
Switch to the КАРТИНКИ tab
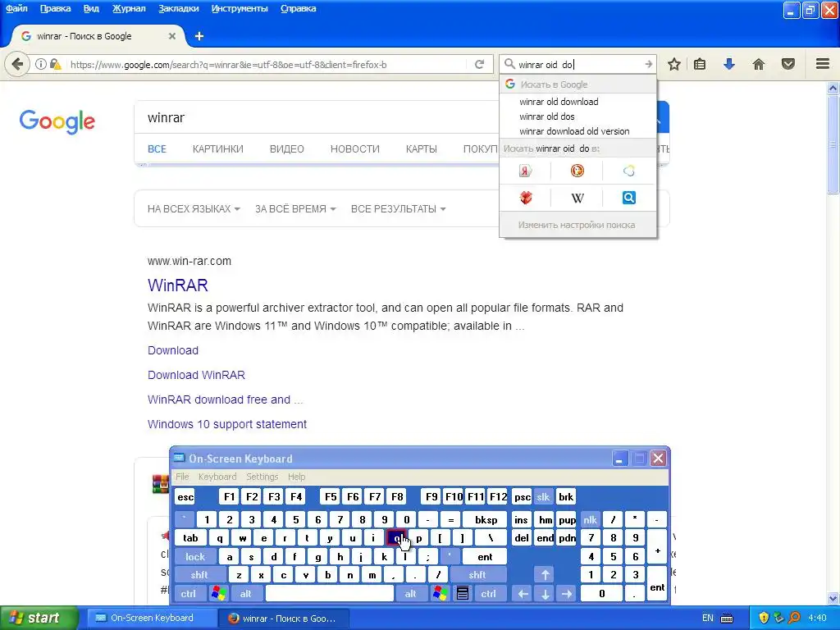(x=218, y=149)
